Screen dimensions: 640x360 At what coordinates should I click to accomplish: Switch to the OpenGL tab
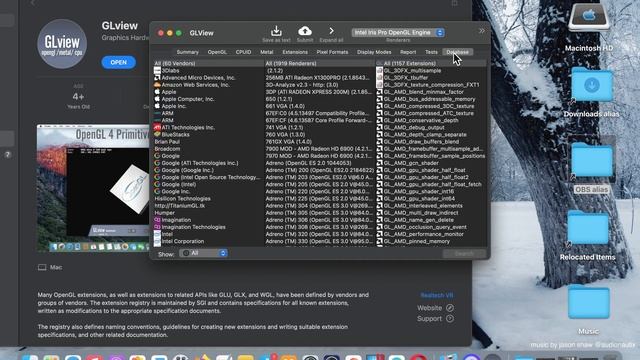pos(217,52)
